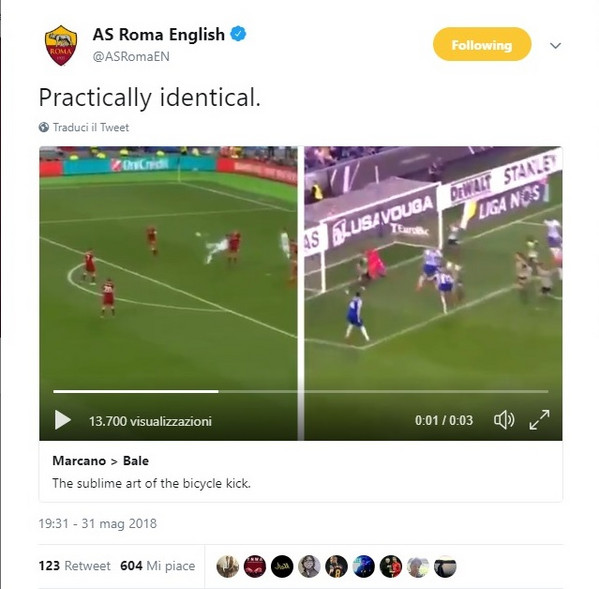Screen dimensions: 599x589
Task: Expand video to fullscreen
Action: click(x=539, y=420)
